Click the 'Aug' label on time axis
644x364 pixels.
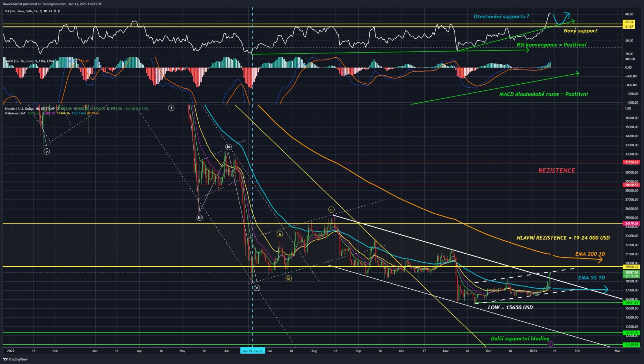[314, 351]
